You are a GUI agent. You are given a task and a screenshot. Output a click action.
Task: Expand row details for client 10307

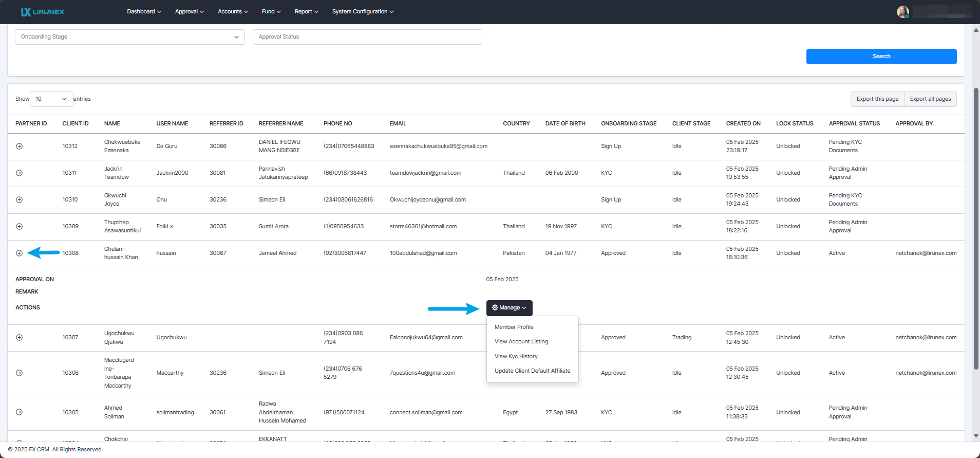click(20, 338)
